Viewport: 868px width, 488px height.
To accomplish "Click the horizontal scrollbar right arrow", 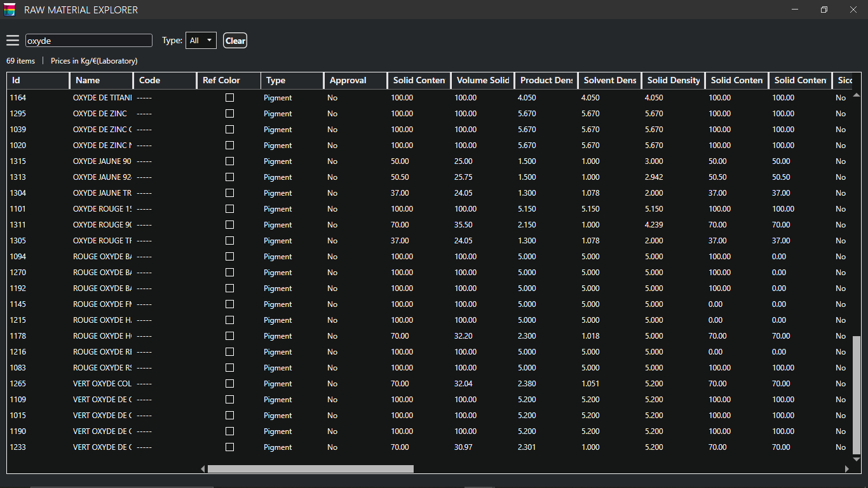I will 846,469.
